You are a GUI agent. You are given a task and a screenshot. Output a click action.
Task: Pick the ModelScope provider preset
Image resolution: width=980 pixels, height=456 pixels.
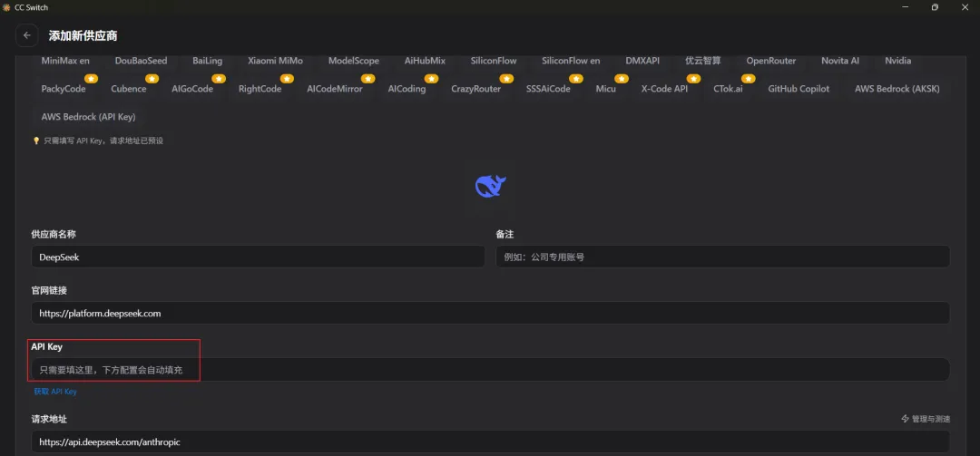coord(354,61)
